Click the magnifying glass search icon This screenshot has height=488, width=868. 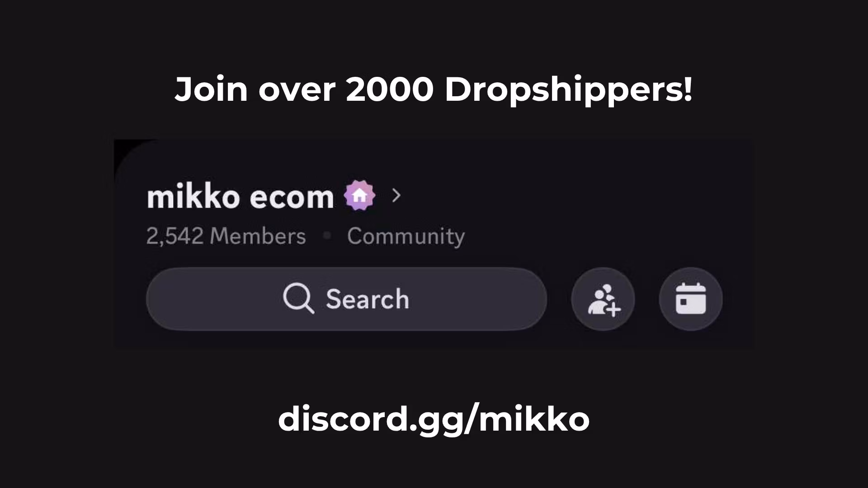click(x=298, y=299)
